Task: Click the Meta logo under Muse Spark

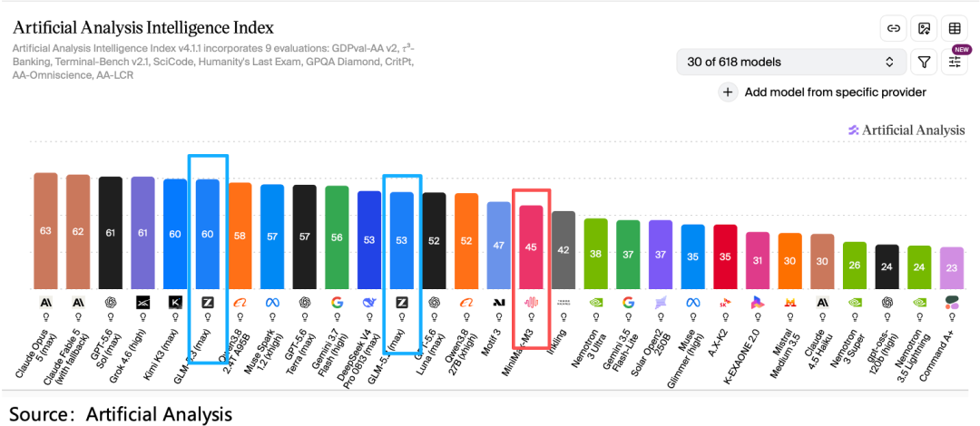Action: [x=272, y=303]
